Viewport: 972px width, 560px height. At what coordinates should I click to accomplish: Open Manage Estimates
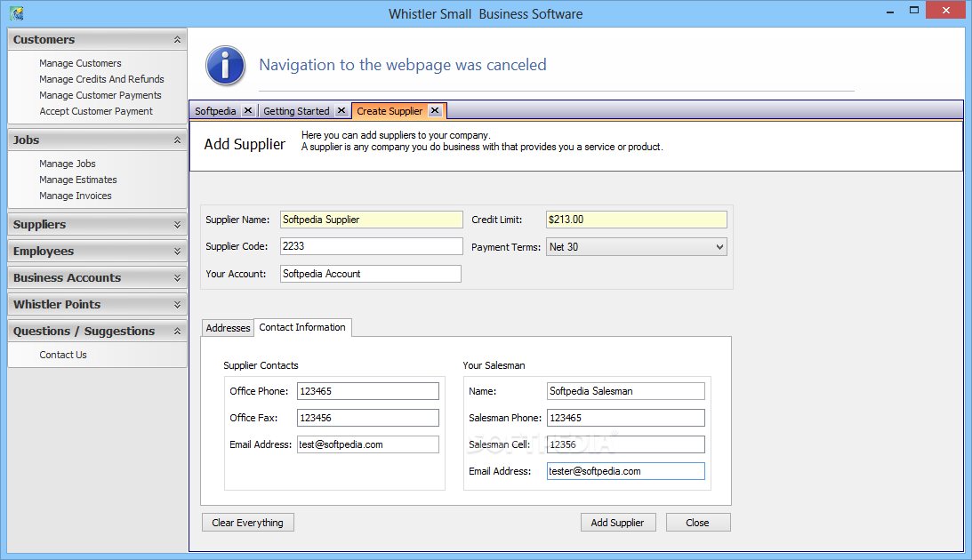click(x=78, y=180)
